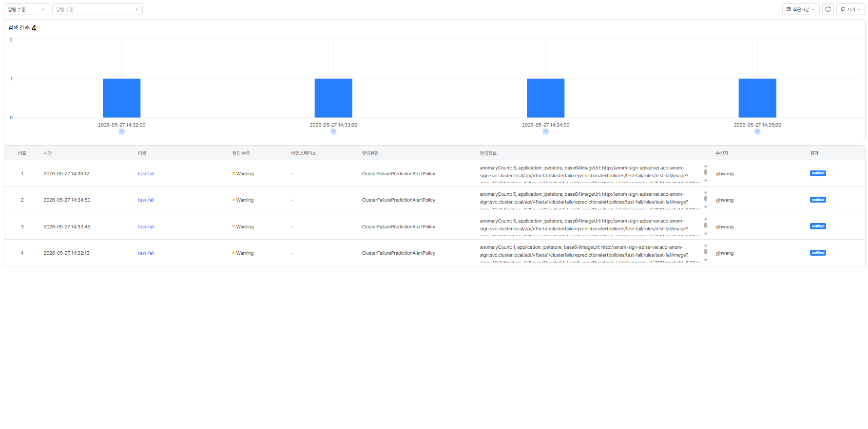Click scrollbar up arrow in row 2 알림정보 cell
Viewport: 868px width, 429px height.
[705, 193]
